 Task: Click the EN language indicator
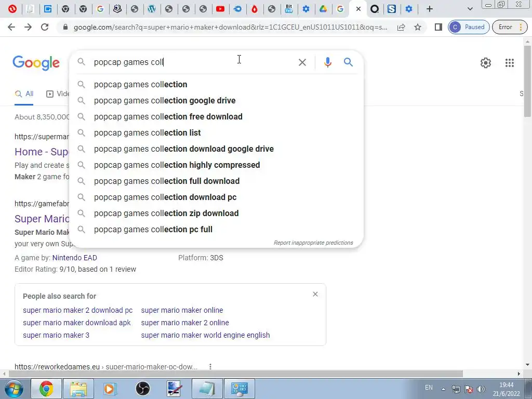pos(429,388)
